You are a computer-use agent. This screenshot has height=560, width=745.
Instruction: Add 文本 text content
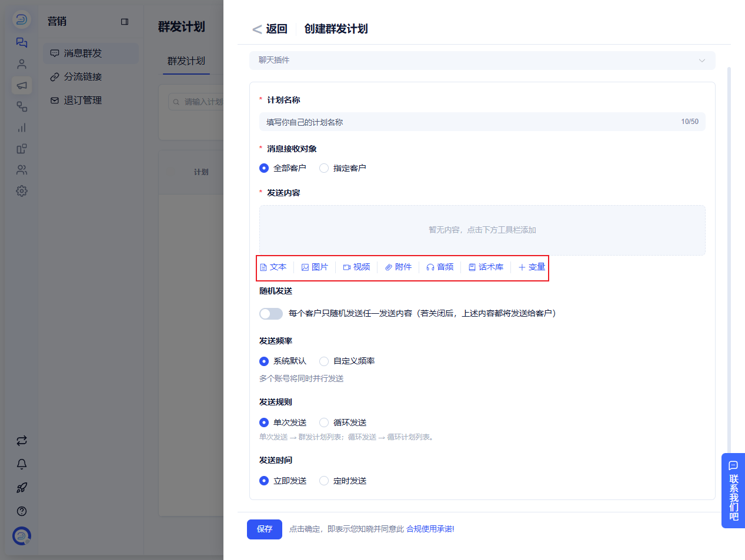pos(273,267)
